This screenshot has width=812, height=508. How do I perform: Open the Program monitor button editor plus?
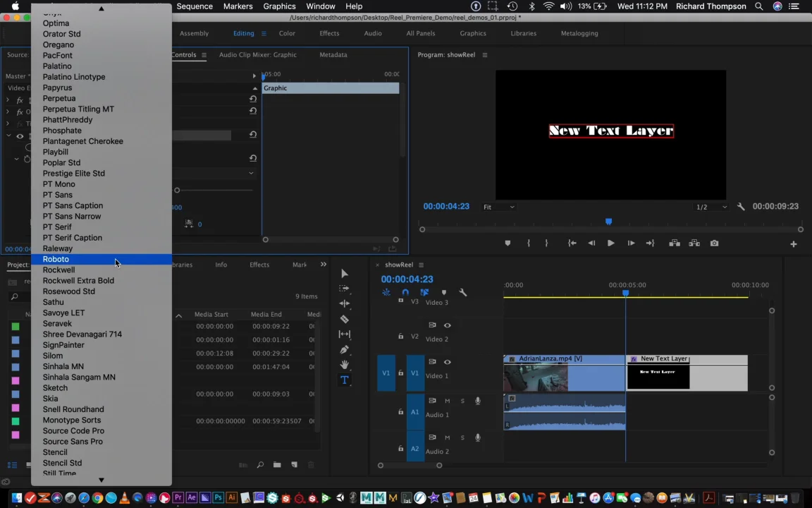point(794,244)
